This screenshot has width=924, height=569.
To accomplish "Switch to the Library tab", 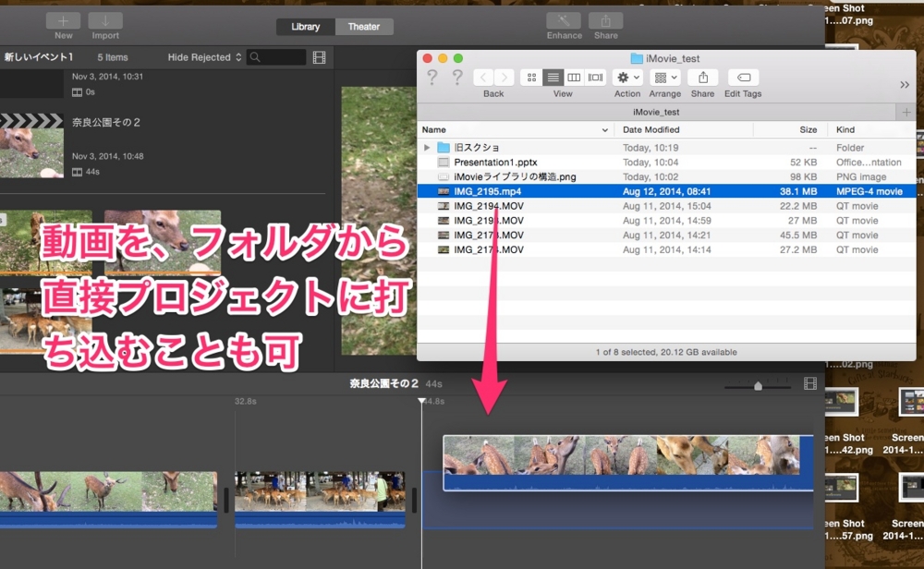I will coord(305,26).
